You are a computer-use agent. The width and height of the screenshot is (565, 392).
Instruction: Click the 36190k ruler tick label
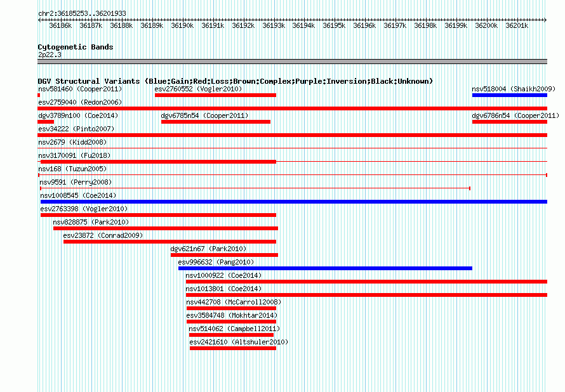point(182,25)
